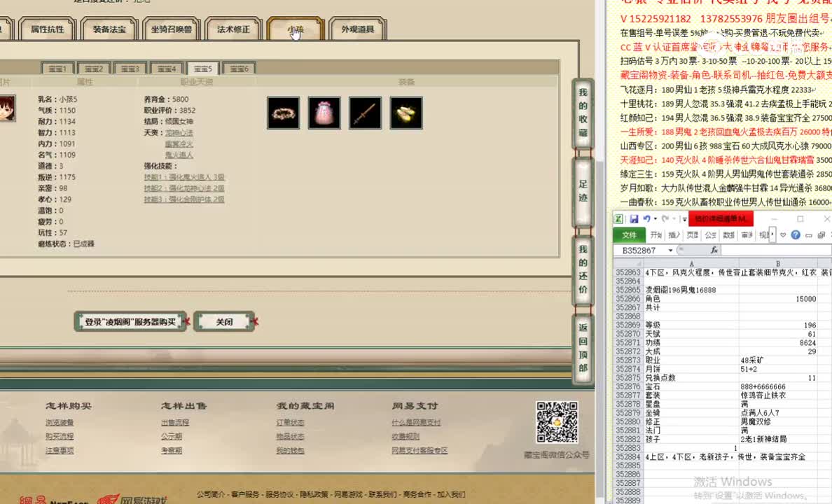Click the golden crown equipment icon
832x504 pixels.
[283, 113]
